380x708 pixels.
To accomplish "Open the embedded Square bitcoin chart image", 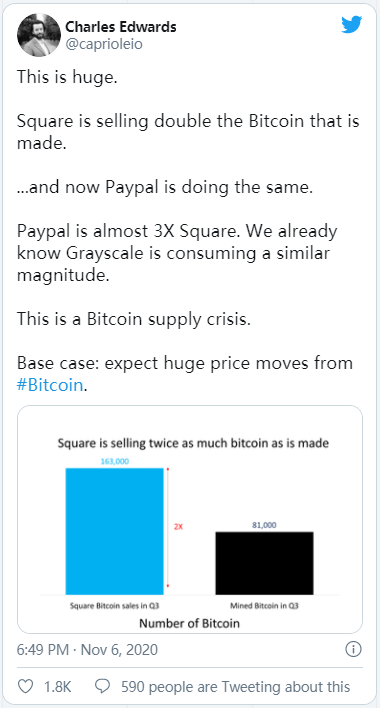I will tap(190, 519).
